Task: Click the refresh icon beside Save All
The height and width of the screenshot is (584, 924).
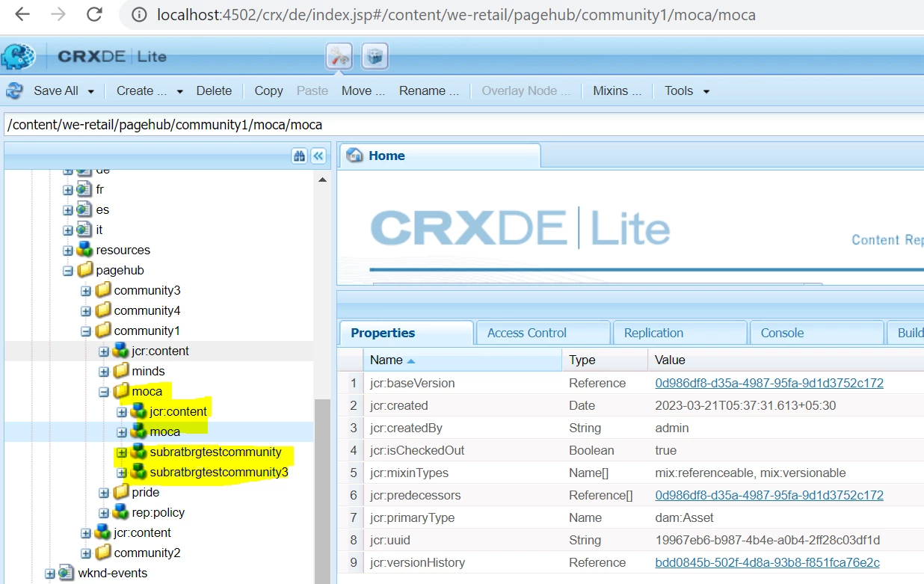Action: point(14,90)
